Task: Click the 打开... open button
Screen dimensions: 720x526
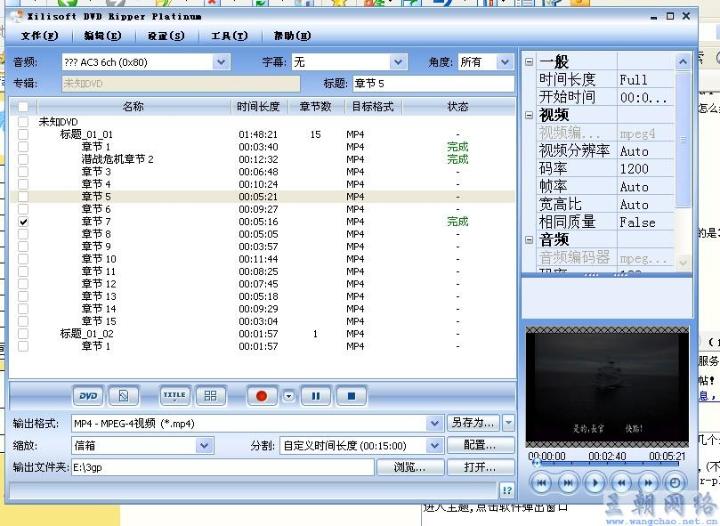Action: [480, 467]
